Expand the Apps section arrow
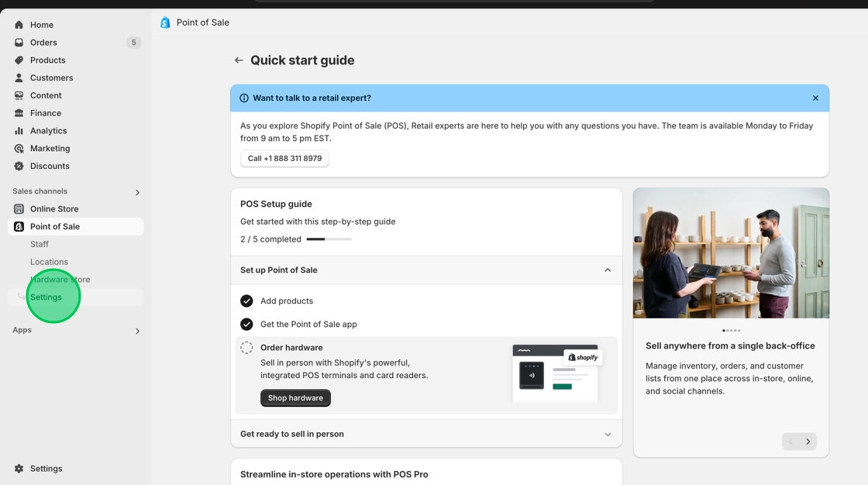868x485 pixels. [137, 331]
